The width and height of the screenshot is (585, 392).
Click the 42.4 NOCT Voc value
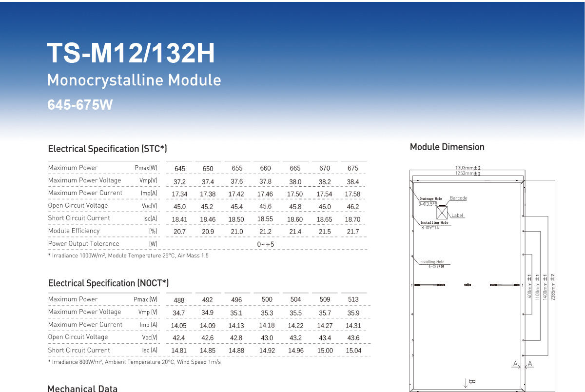179,338
